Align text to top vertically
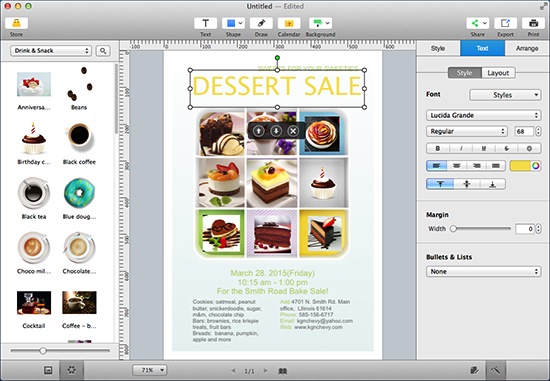The width and height of the screenshot is (550, 381). 440,184
